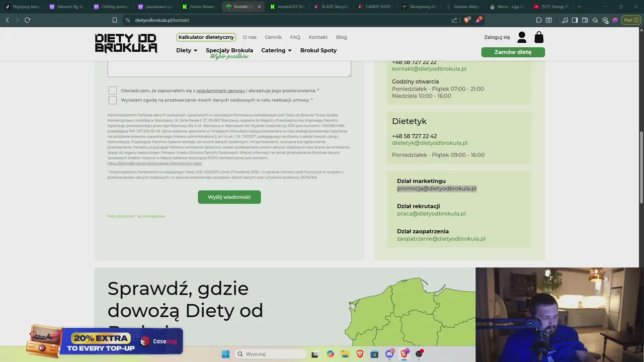
Task: Go to O nas page
Action: pos(250,37)
